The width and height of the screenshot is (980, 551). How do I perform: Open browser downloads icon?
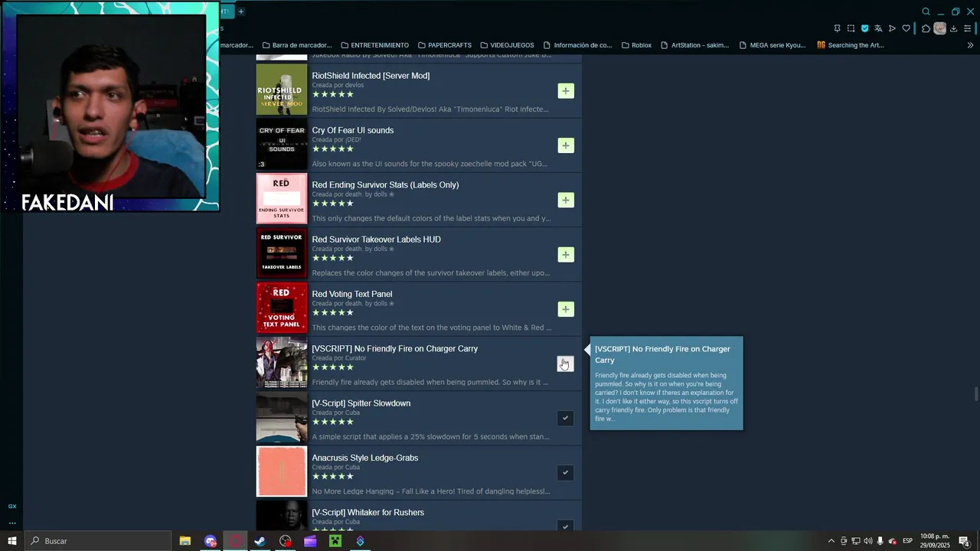coord(954,28)
